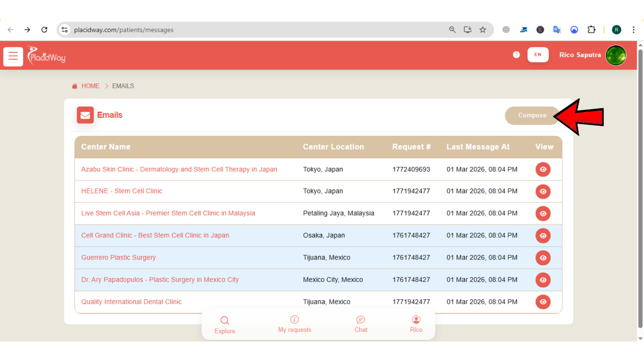
Task: Open the PlacidWay logo
Action: (46, 56)
